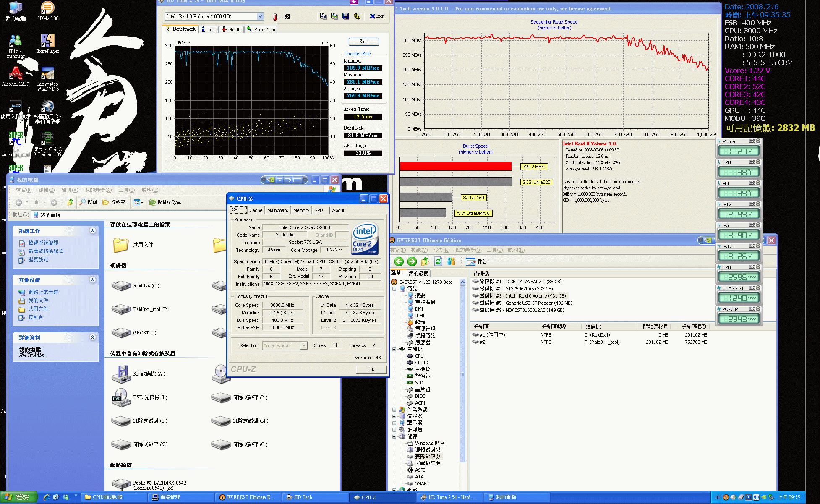Screen dimensions: 820x504
Task: Open the SPD tab in CPU-Z
Action: [x=319, y=210]
